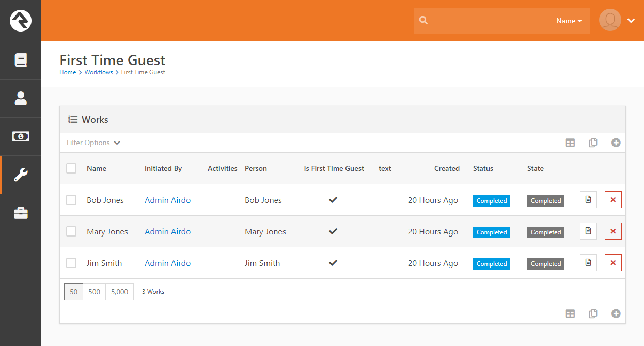Sort by Name column header
The image size is (644, 346).
point(97,168)
